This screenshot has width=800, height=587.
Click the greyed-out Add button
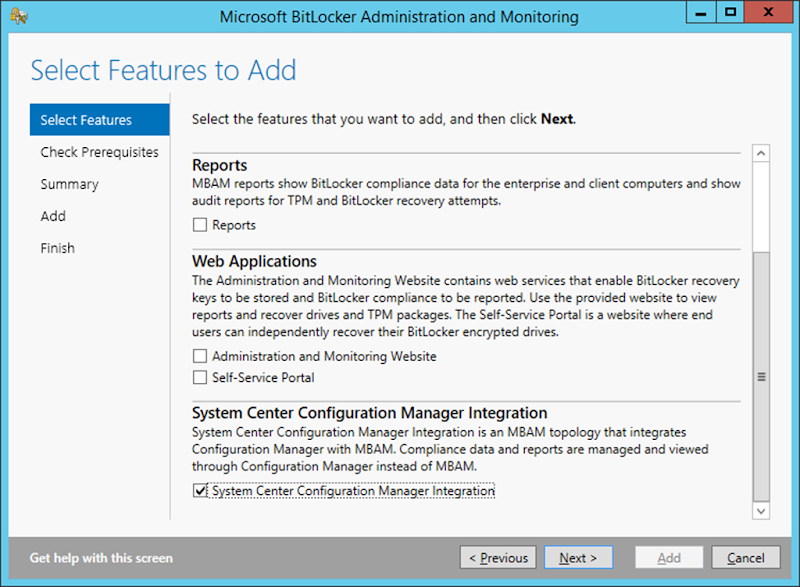pos(669,557)
